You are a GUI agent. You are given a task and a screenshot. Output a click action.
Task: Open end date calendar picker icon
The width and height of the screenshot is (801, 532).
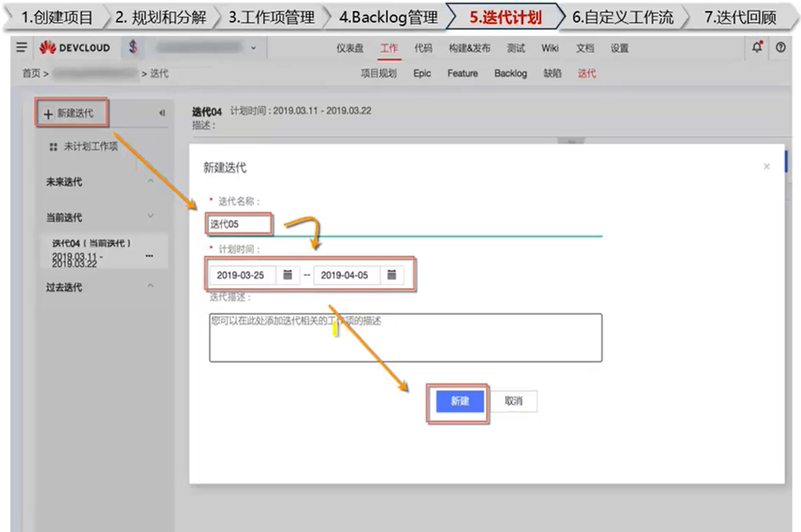click(x=392, y=274)
